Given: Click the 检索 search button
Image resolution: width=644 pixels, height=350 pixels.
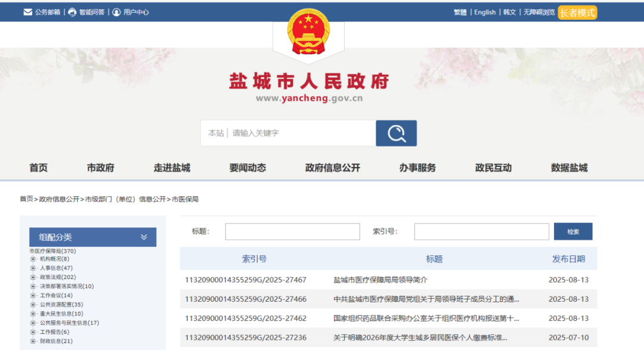Looking at the screenshot, I should [573, 231].
